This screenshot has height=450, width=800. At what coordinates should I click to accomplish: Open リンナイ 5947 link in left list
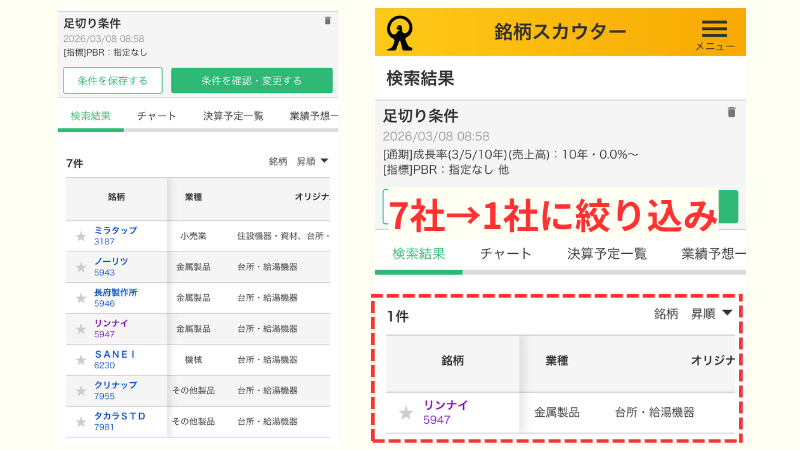point(111,329)
